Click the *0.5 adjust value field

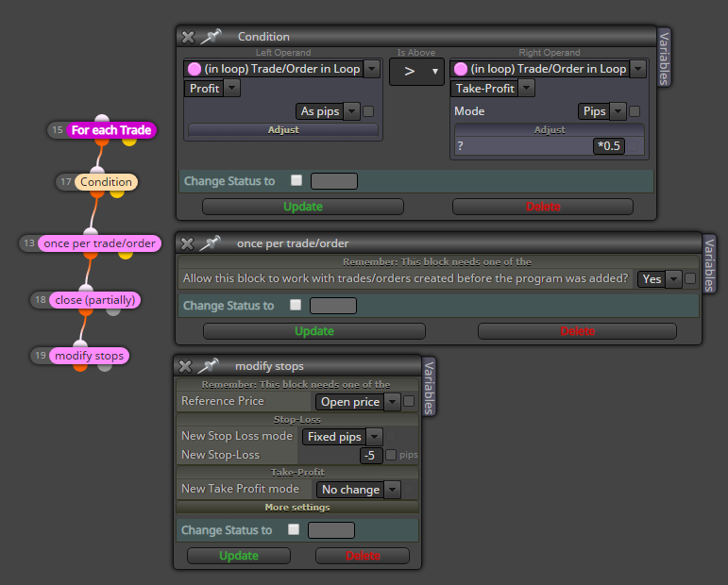(x=609, y=146)
